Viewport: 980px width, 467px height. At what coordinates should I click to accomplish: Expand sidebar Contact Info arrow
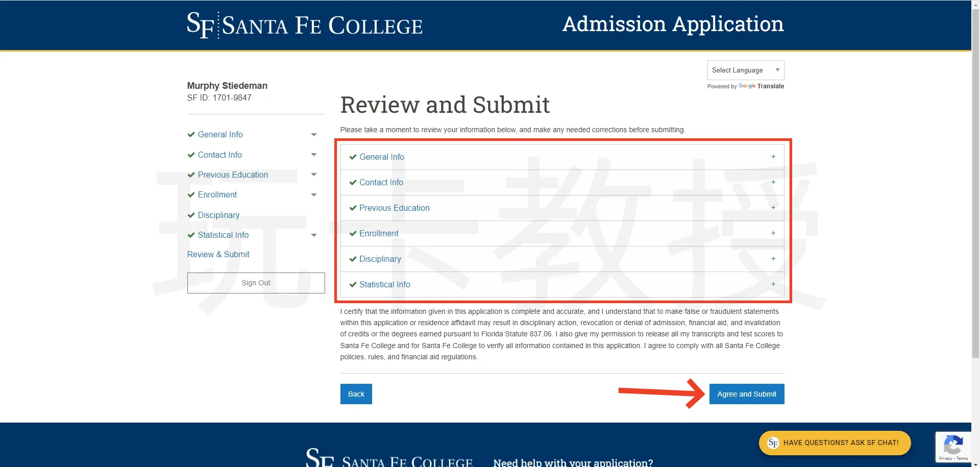[314, 155]
